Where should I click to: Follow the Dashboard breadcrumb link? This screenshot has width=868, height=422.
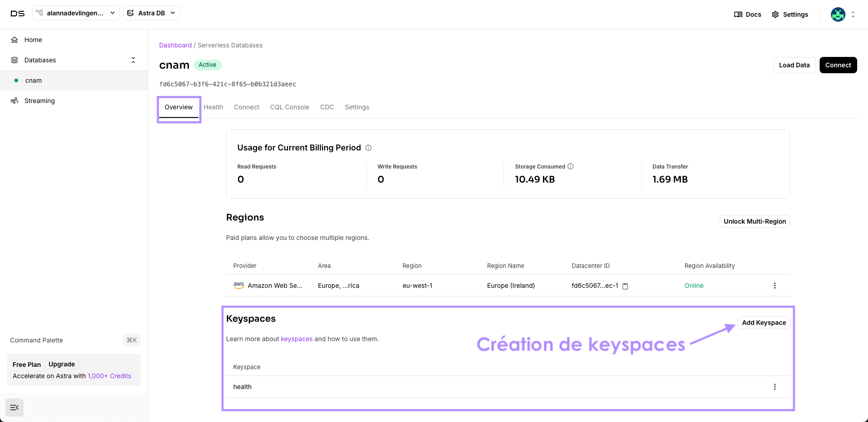pyautogui.click(x=175, y=45)
